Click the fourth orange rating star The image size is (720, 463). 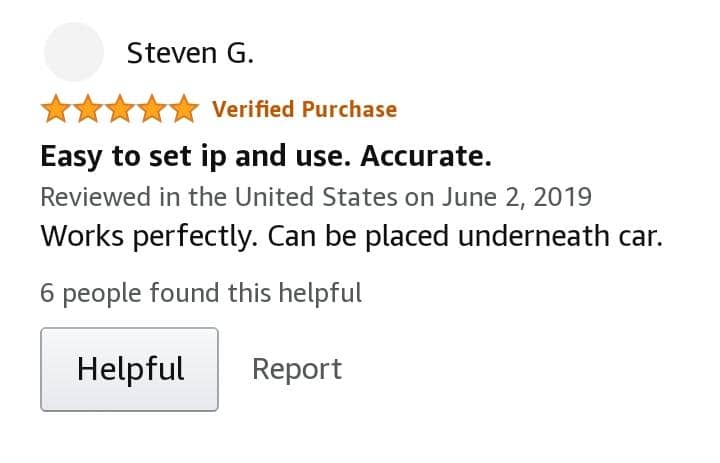(152, 109)
